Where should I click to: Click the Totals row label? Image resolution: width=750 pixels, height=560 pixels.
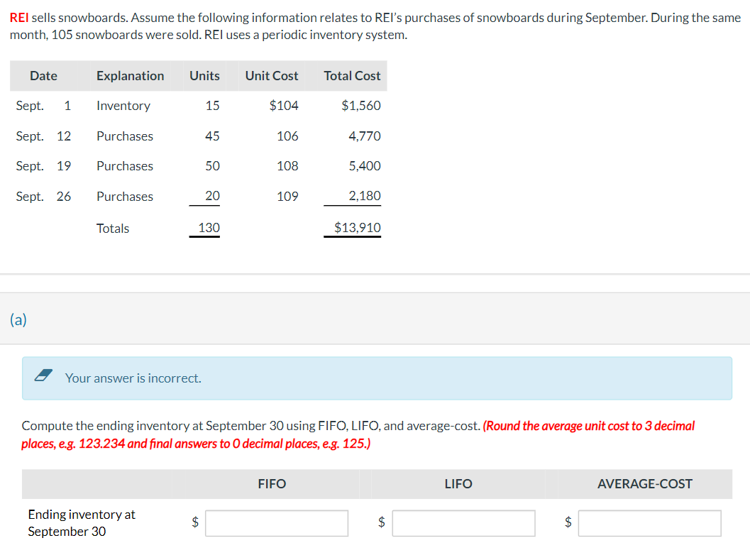(113, 229)
